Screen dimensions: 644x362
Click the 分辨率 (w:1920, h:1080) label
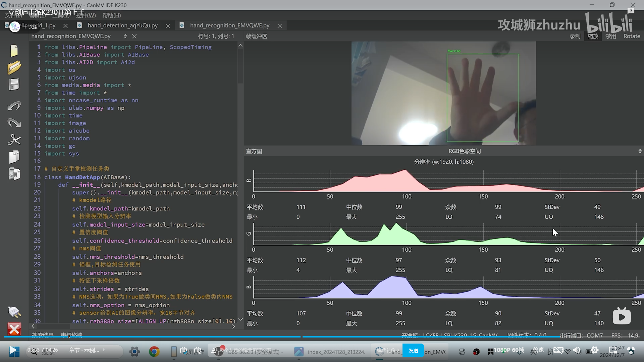pyautogui.click(x=444, y=162)
